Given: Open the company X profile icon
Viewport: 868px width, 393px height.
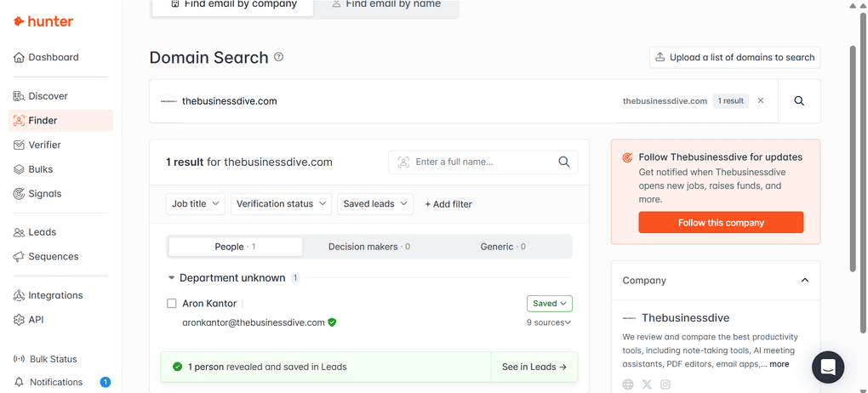Looking at the screenshot, I should pos(647,384).
